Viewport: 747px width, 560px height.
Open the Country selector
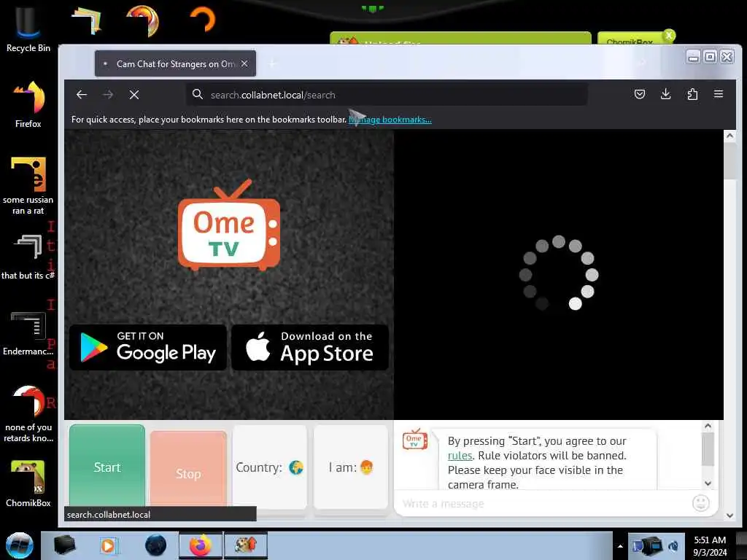[270, 467]
